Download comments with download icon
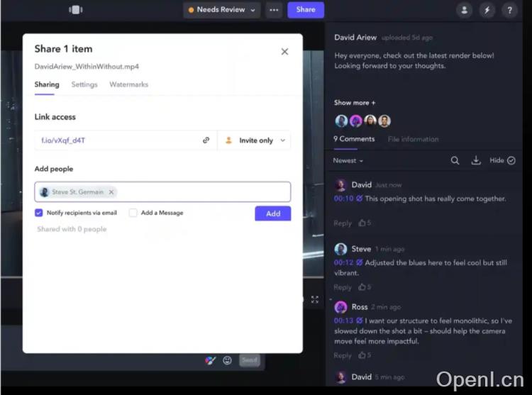 click(x=476, y=160)
